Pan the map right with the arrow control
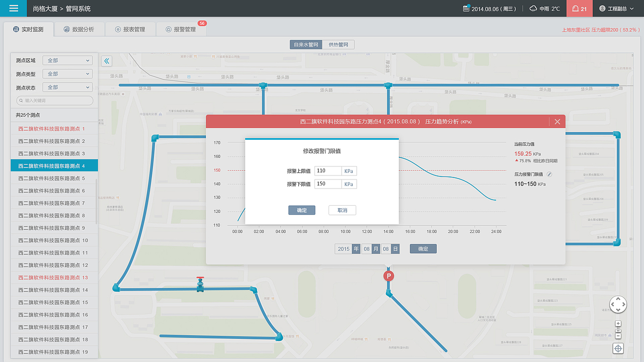The width and height of the screenshot is (644, 362). tap(624, 304)
